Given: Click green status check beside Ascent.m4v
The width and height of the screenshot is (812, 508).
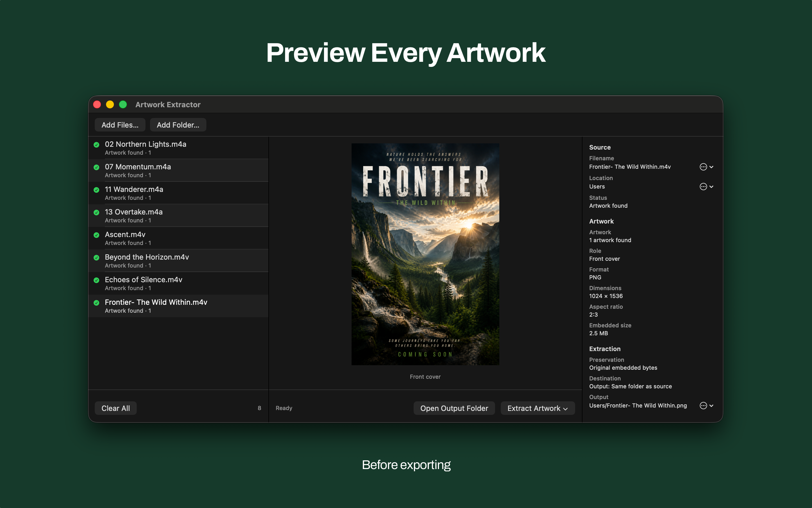Looking at the screenshot, I should 96,235.
